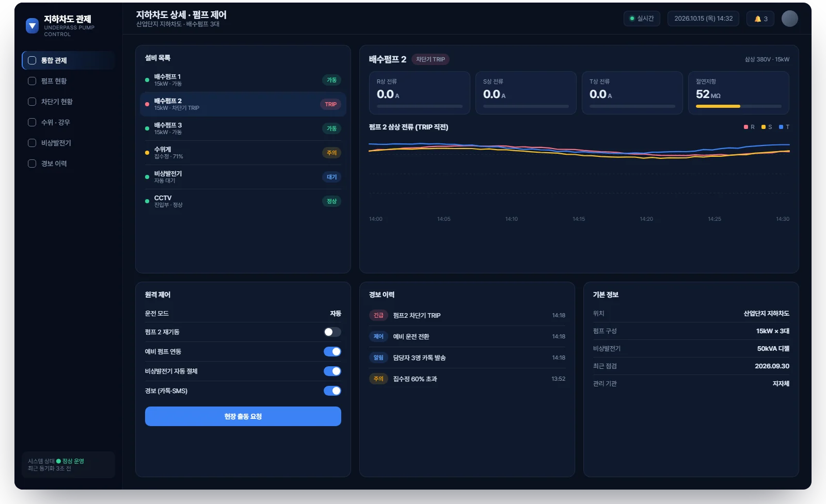Turn off the 비상발전기 자동 절체 switch
826x504 pixels.
tap(332, 371)
